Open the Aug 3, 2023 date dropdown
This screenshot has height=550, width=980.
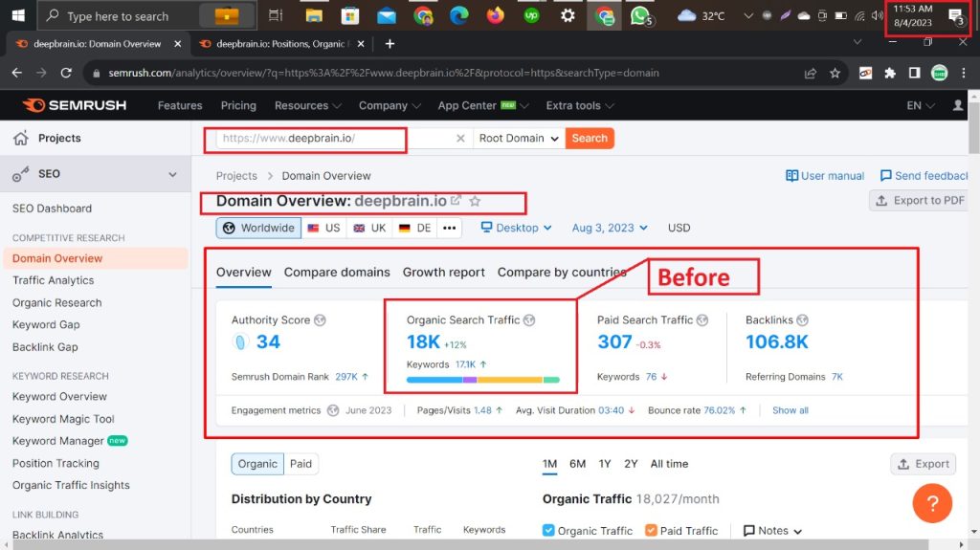610,228
